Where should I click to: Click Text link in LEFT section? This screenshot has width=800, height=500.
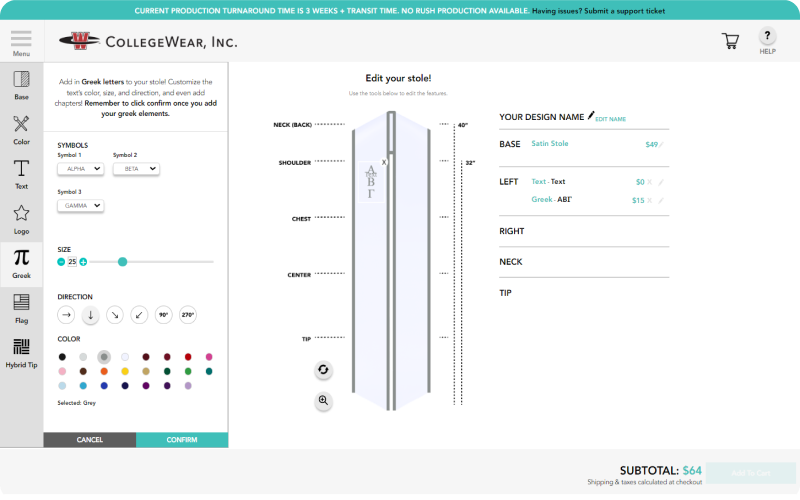coord(538,182)
